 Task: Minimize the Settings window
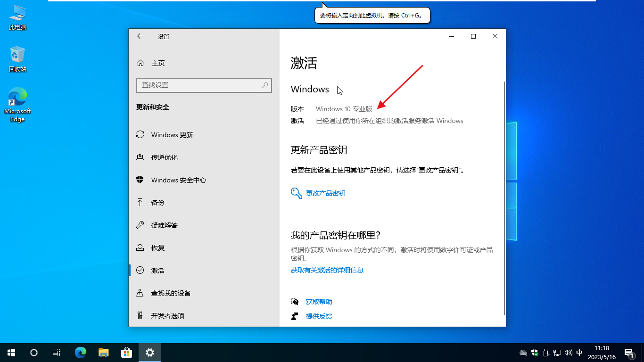[x=452, y=36]
